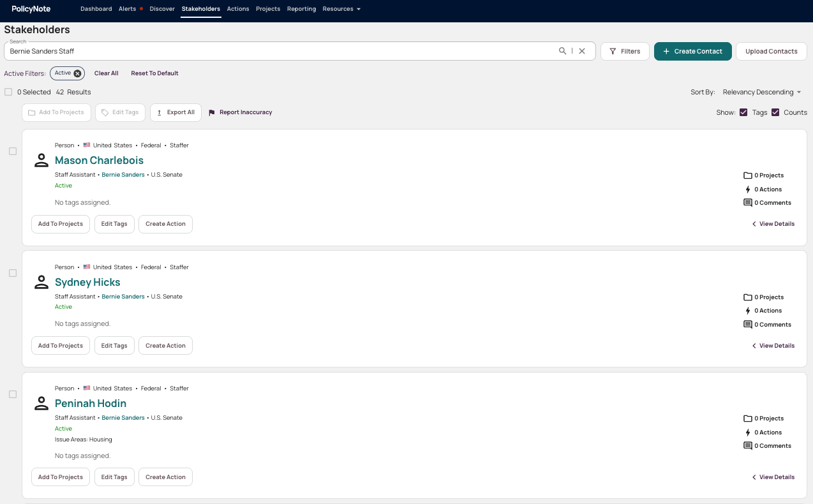Click the Alerts red notification dot

141,9
